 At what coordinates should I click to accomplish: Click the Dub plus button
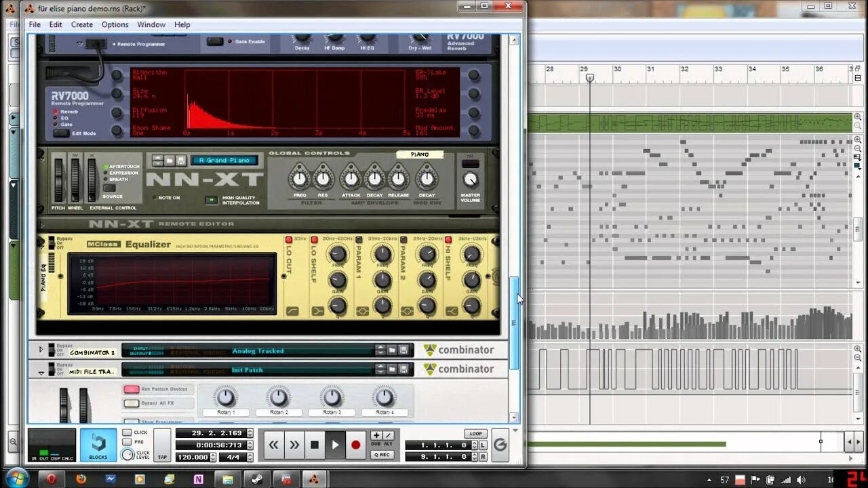pyautogui.click(x=376, y=435)
